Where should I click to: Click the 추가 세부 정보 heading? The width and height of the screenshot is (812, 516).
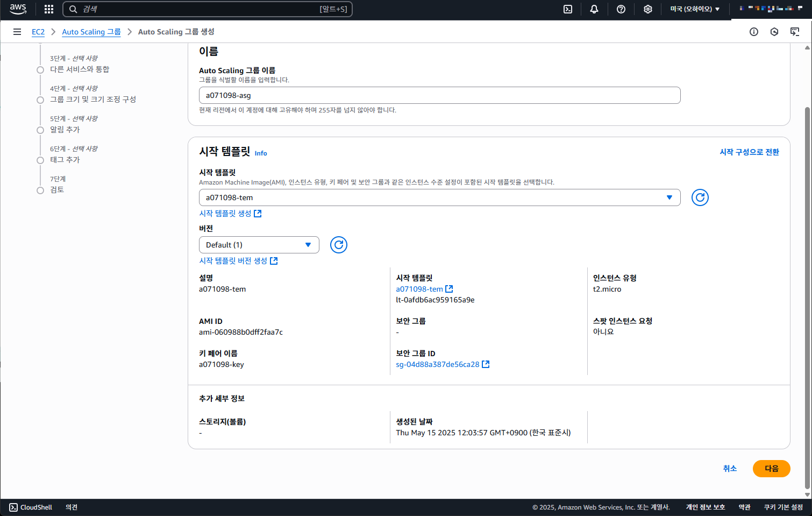coord(222,399)
